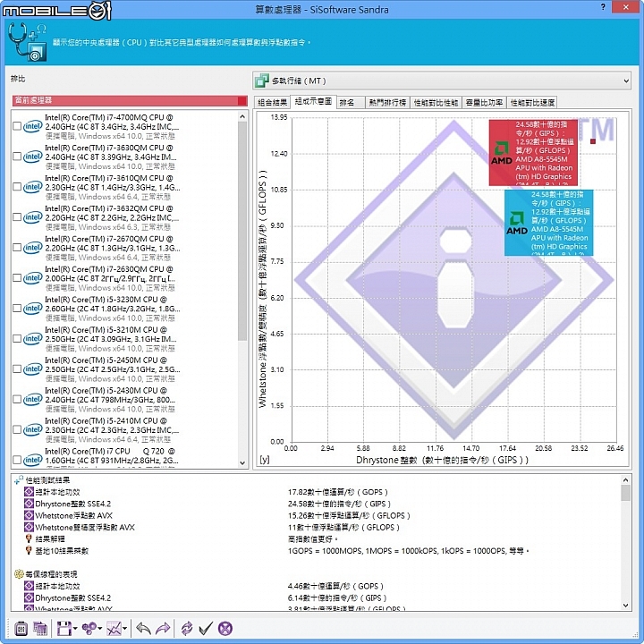Click the blue AMD A8-5545M tooltip box
The width and height of the screenshot is (644, 644).
[x=548, y=223]
